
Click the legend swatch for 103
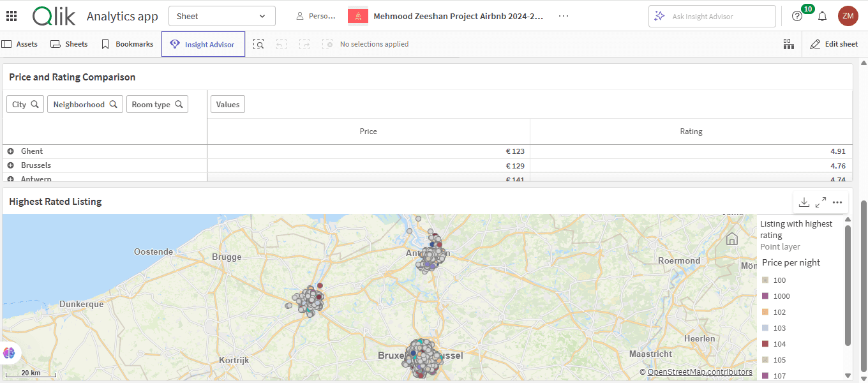[765, 328]
